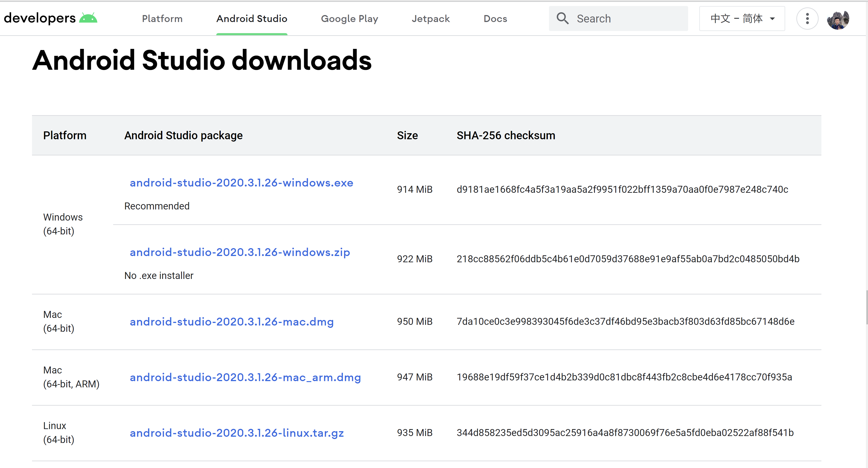Select the Android Studio tab
This screenshot has width=868, height=468.
(x=252, y=19)
